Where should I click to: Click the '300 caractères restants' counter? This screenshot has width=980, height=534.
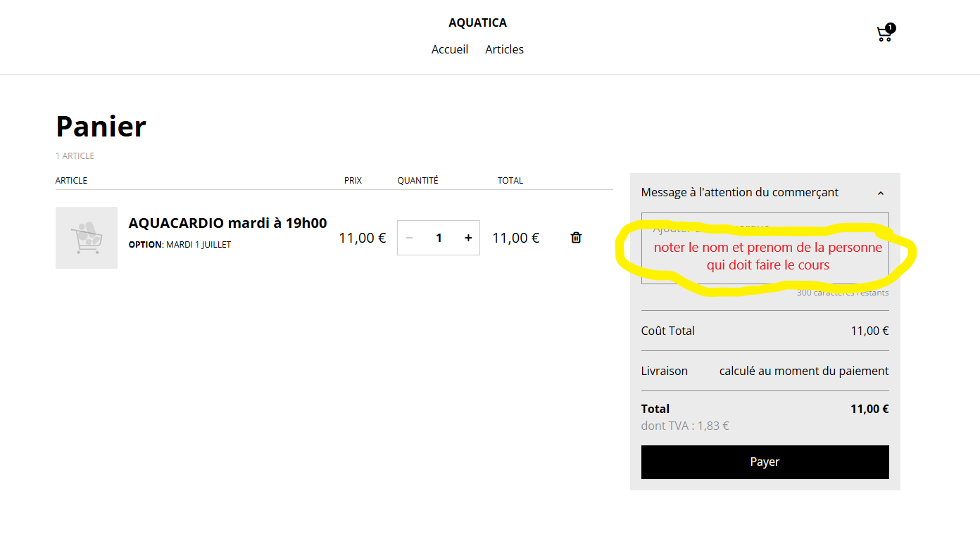coord(842,293)
